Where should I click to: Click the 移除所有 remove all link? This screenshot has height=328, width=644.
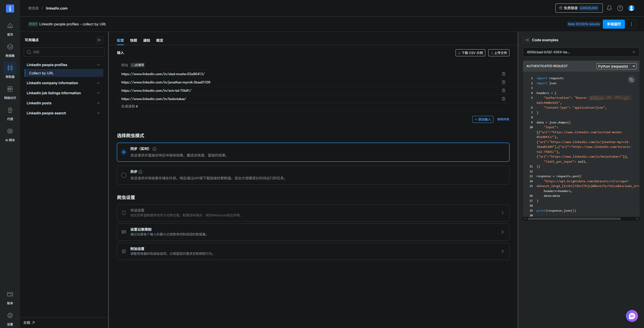[503, 119]
